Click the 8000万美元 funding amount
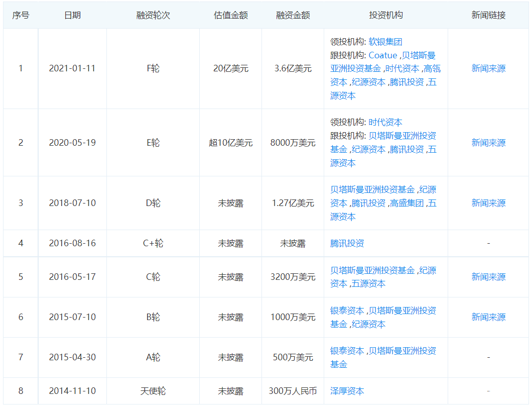532x407 pixels. click(x=293, y=143)
